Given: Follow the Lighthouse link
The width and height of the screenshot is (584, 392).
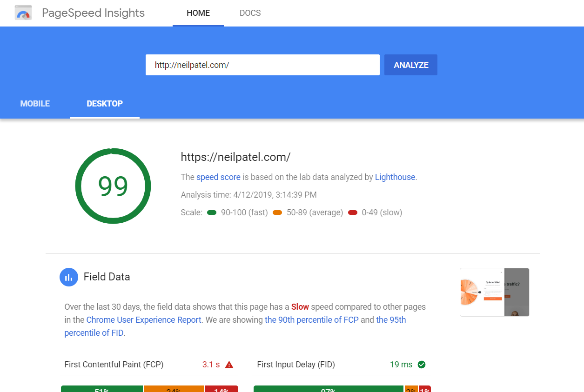Looking at the screenshot, I should [x=395, y=177].
